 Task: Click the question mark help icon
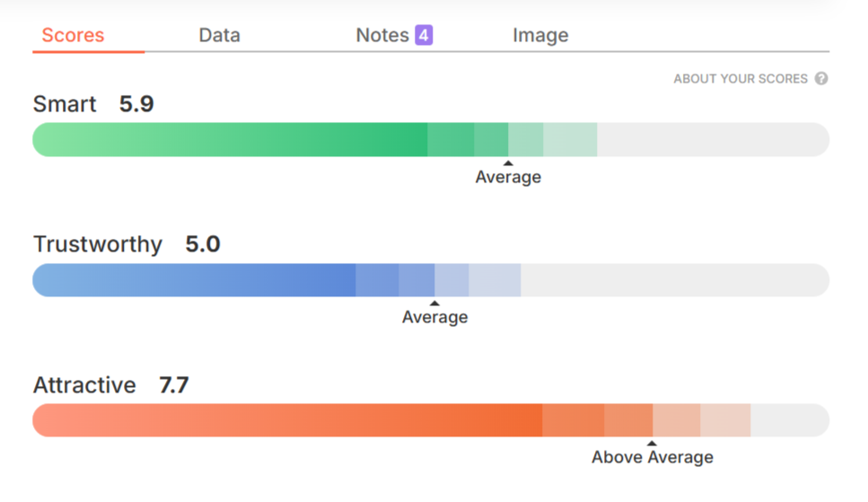tap(821, 79)
